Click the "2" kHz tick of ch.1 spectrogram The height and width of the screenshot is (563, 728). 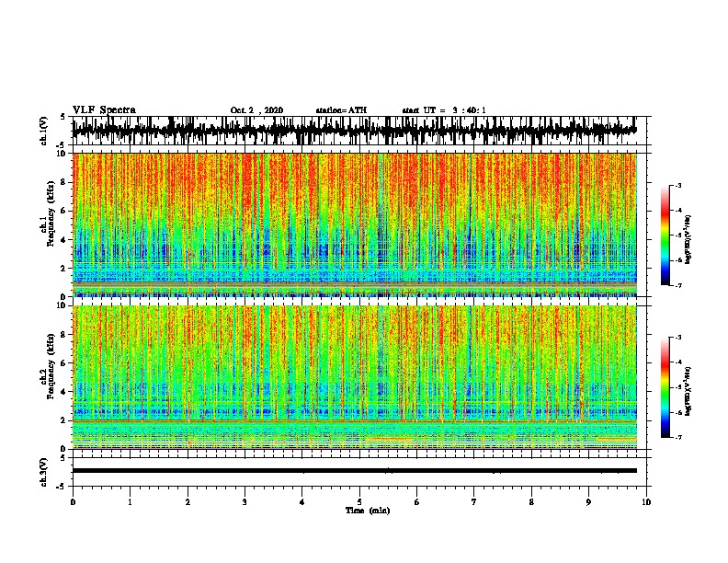(63, 268)
